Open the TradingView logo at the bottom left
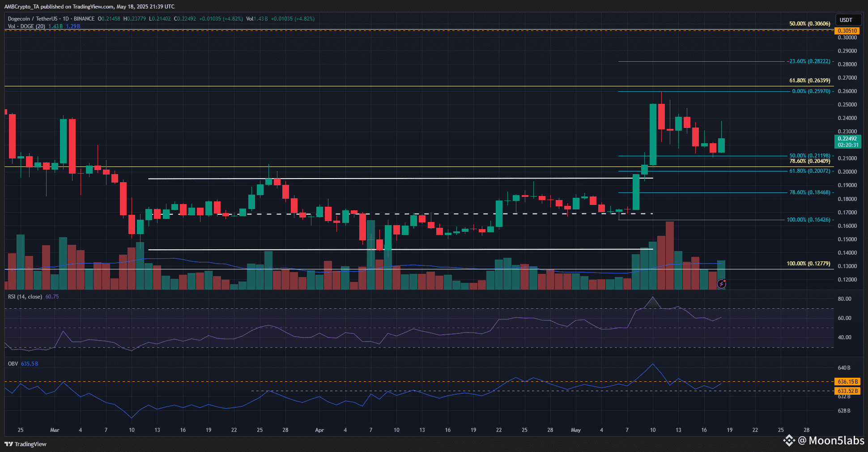 coord(26,444)
